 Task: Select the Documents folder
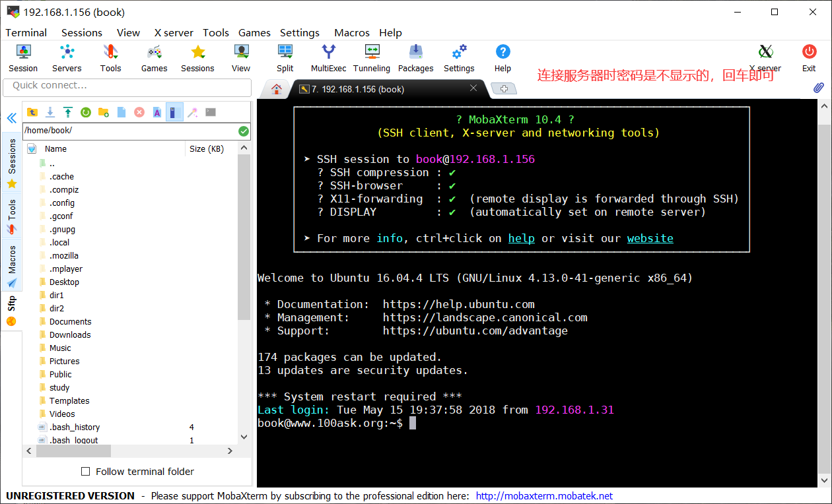click(x=70, y=321)
